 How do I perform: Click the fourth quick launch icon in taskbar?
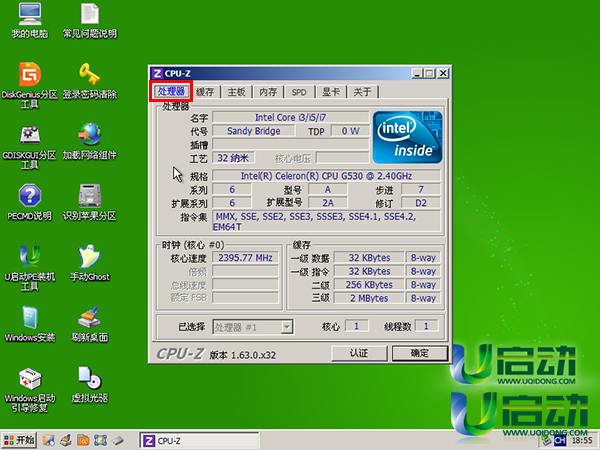[100, 440]
